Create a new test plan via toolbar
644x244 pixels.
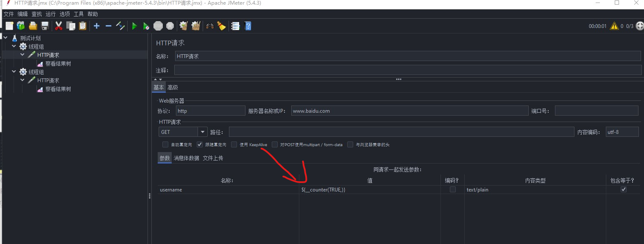pos(9,26)
